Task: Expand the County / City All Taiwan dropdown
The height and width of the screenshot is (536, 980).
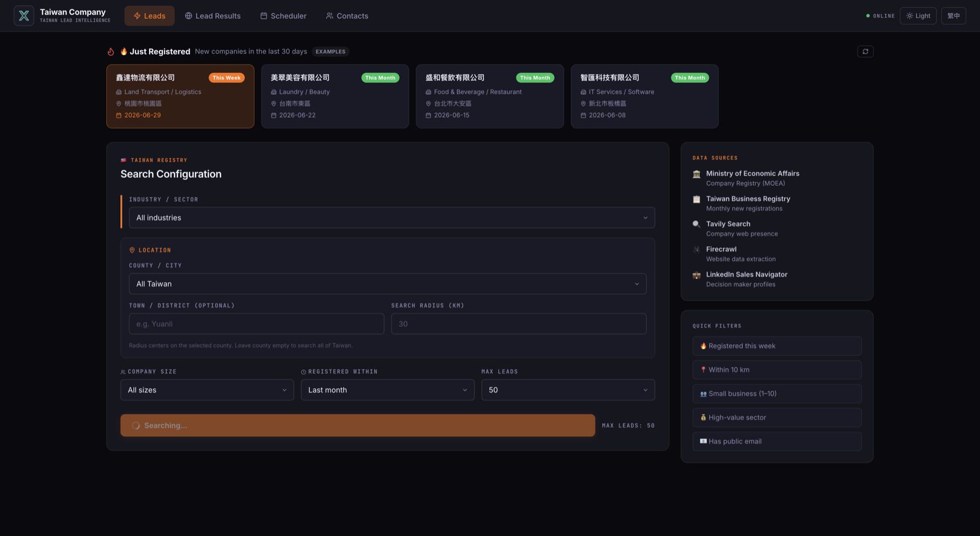Action: (x=388, y=284)
